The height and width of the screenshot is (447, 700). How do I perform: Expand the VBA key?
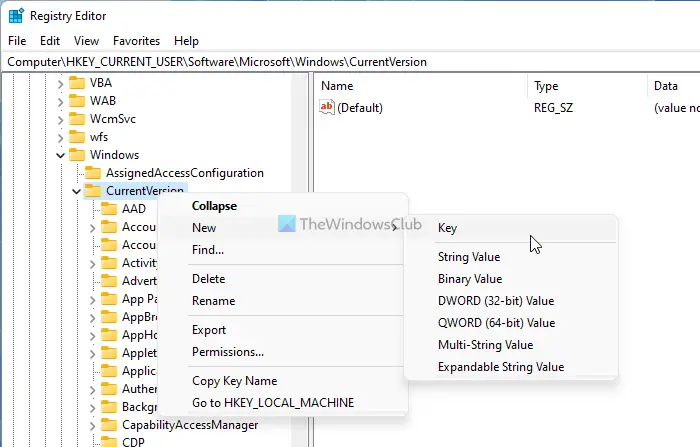coord(60,84)
